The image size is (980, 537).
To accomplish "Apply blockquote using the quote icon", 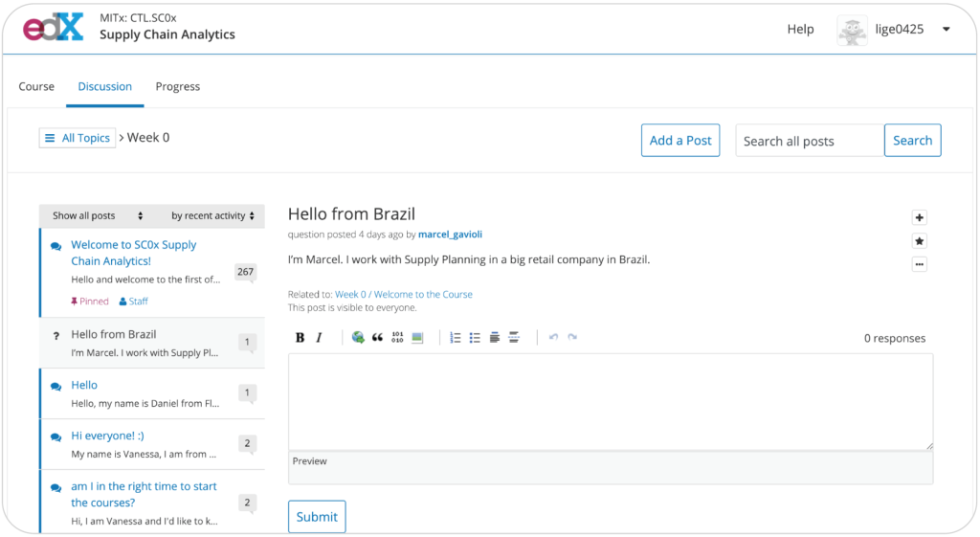I will click(377, 338).
